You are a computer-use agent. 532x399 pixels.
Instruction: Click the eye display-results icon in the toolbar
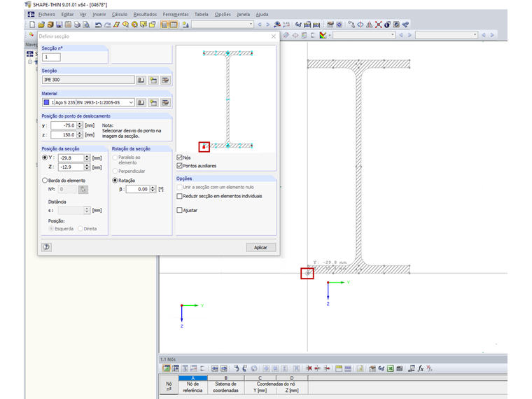click(277, 24)
